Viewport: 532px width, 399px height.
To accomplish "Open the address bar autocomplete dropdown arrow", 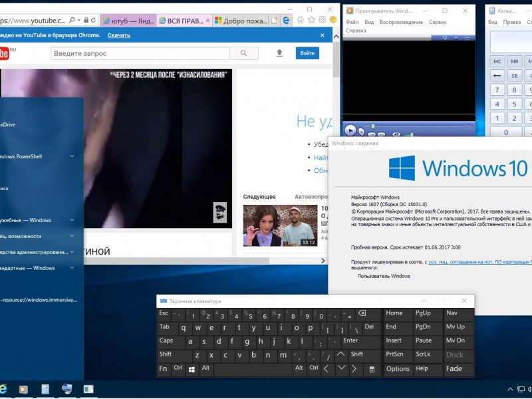I will pos(78,21).
